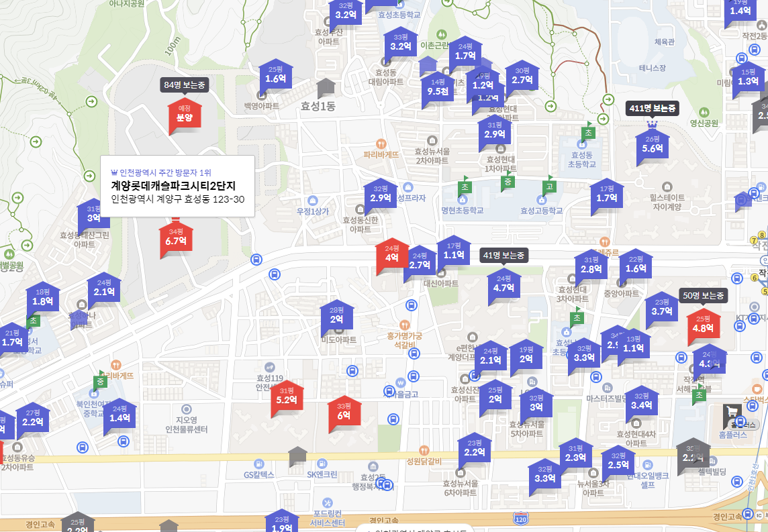Click the SK엔크린 gas station icon
Screen dimensions: 768x532
322,464
